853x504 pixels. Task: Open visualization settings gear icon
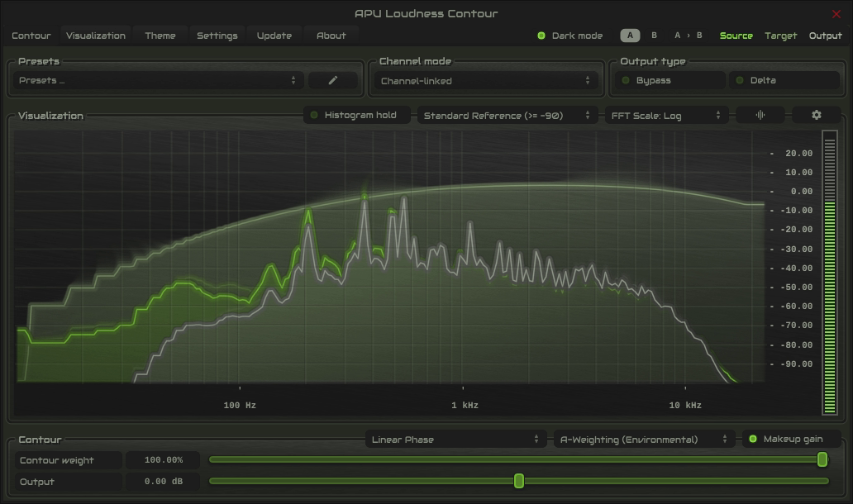[816, 116]
